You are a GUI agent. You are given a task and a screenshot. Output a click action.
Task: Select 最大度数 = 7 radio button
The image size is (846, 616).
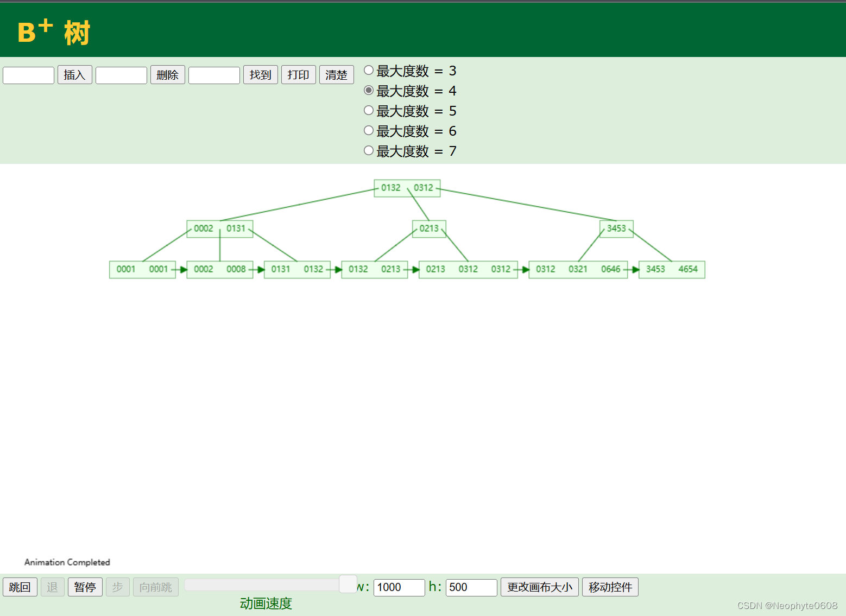[x=368, y=150]
